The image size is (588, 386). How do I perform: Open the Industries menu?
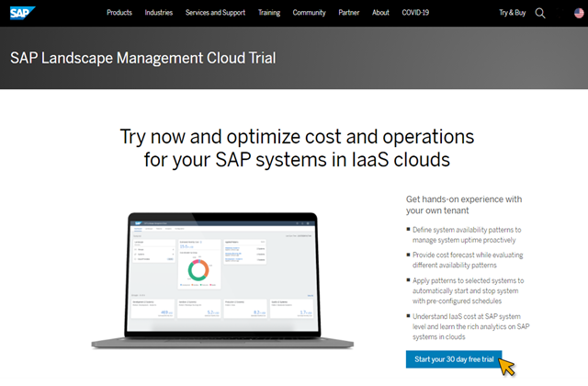159,13
